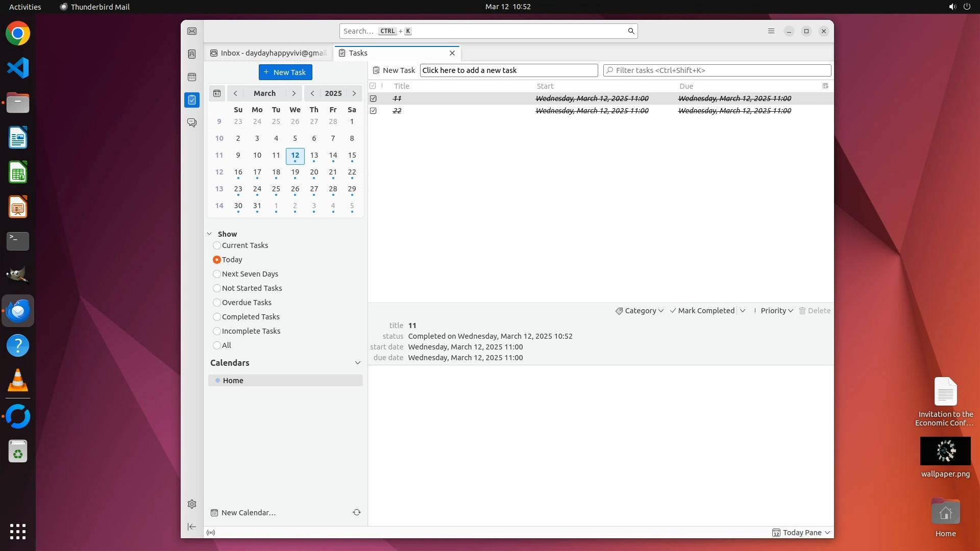
Task: Open Thunderbird app menu hamburger icon
Action: 771,31
